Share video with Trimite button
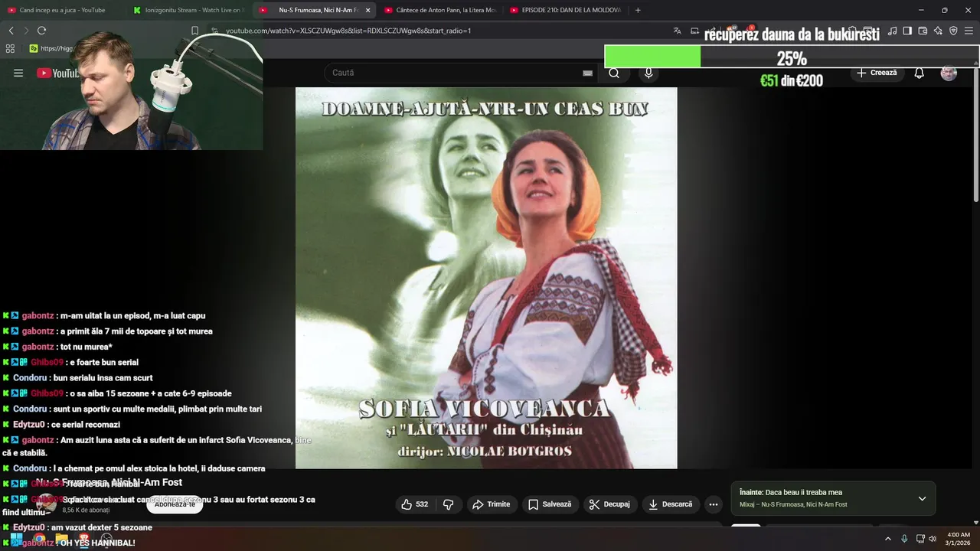 [491, 504]
